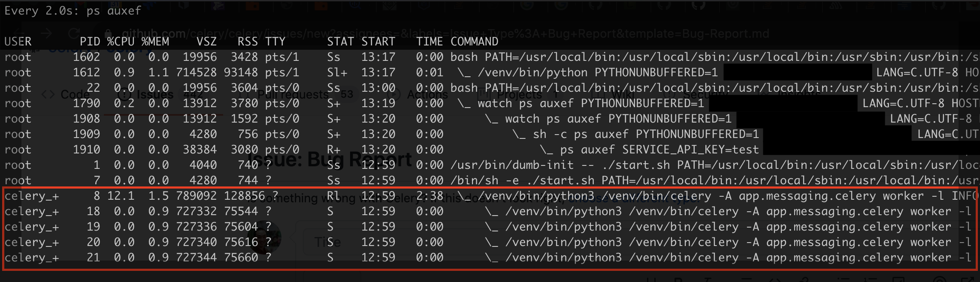980x282 pixels.
Task: Click the RSS column header
Action: point(248,42)
